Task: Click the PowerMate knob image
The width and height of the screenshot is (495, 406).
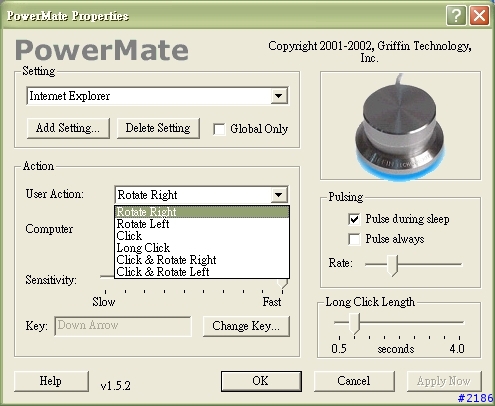Action: 400,126
